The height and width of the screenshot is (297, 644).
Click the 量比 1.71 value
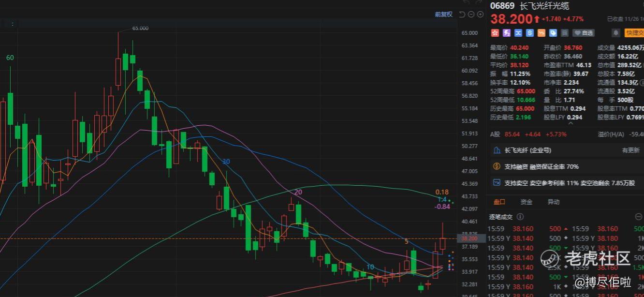click(570, 100)
